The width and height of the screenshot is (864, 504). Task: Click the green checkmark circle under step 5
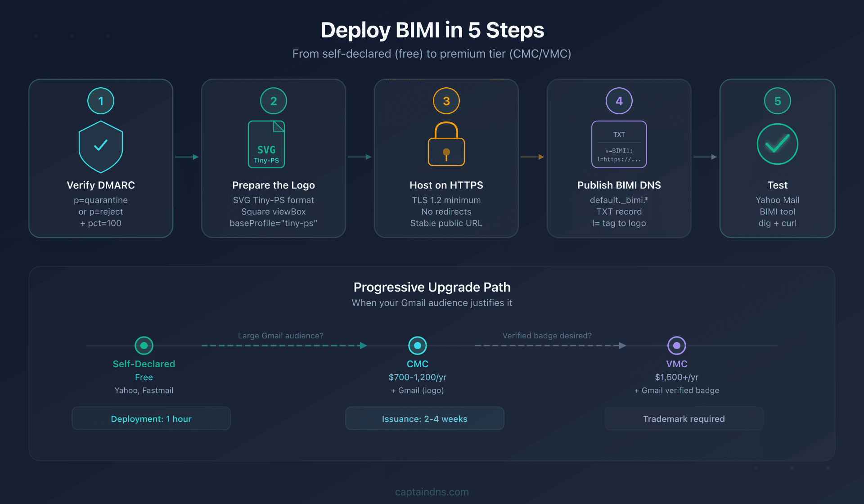point(778,144)
